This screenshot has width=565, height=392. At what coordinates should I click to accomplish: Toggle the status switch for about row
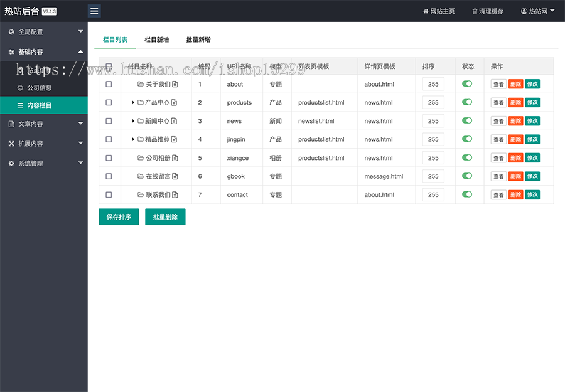click(x=467, y=83)
